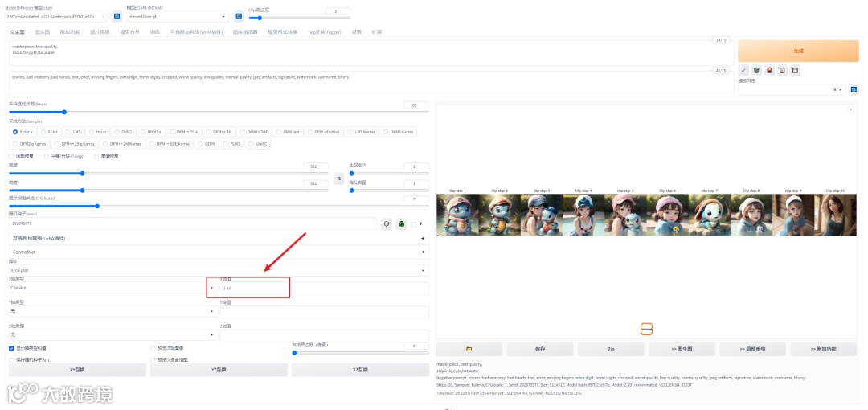Open the 扩展 extensions tab

pos(376,31)
